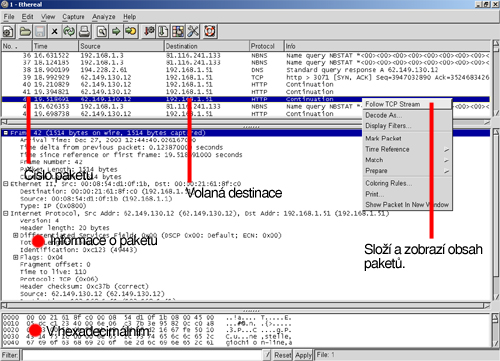
Task: Open the Analyze menu
Action: [104, 17]
